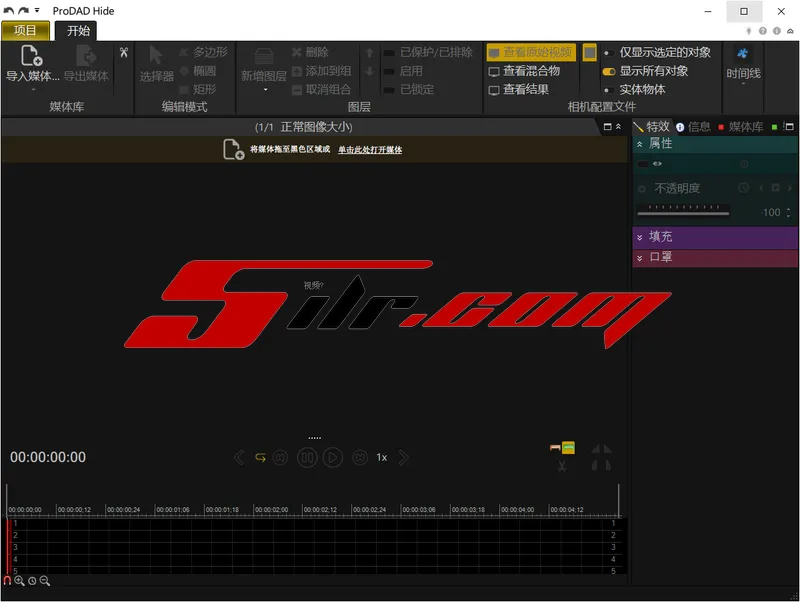Click the Export Media (导出媒体) icon
This screenshot has width=800, height=602.
pyautogui.click(x=86, y=56)
